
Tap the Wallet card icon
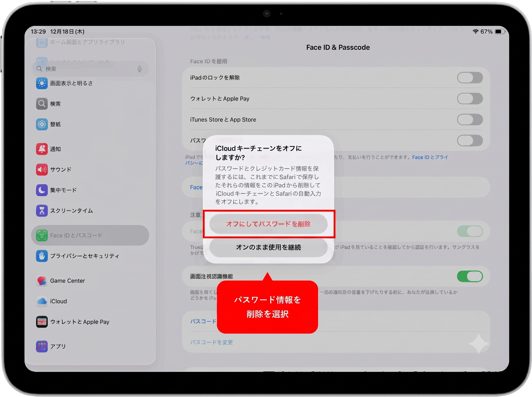tap(42, 322)
